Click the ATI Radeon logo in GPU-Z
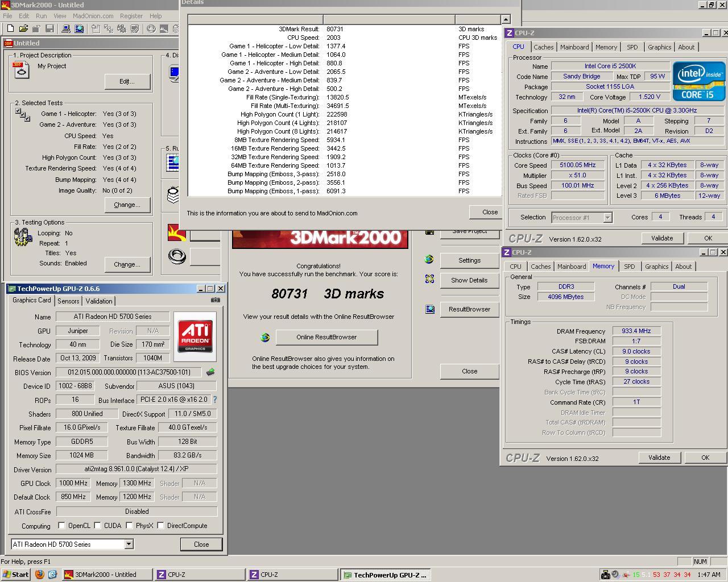Image resolution: width=728 pixels, height=582 pixels. coord(195,336)
